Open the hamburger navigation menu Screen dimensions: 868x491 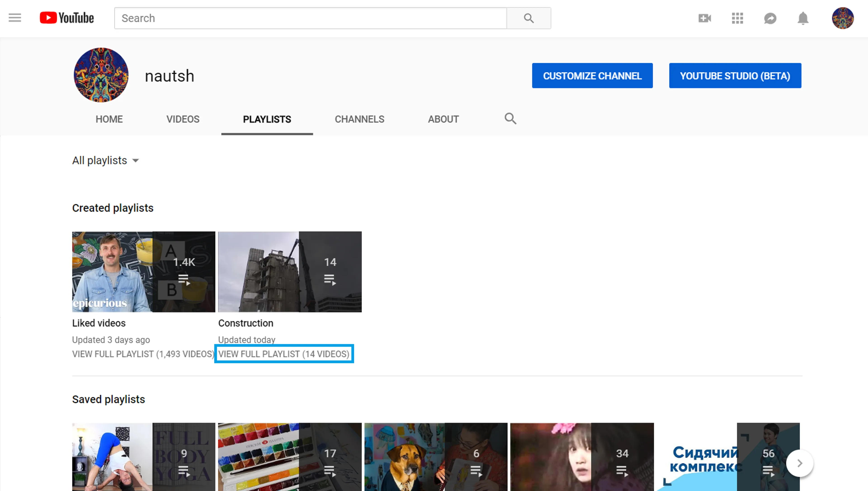(x=14, y=18)
